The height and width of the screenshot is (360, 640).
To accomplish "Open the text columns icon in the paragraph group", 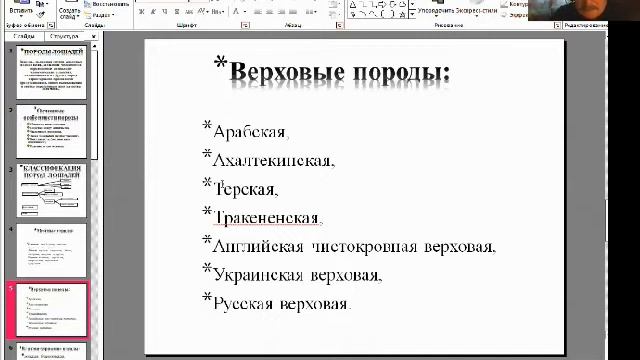I will click(x=310, y=12).
